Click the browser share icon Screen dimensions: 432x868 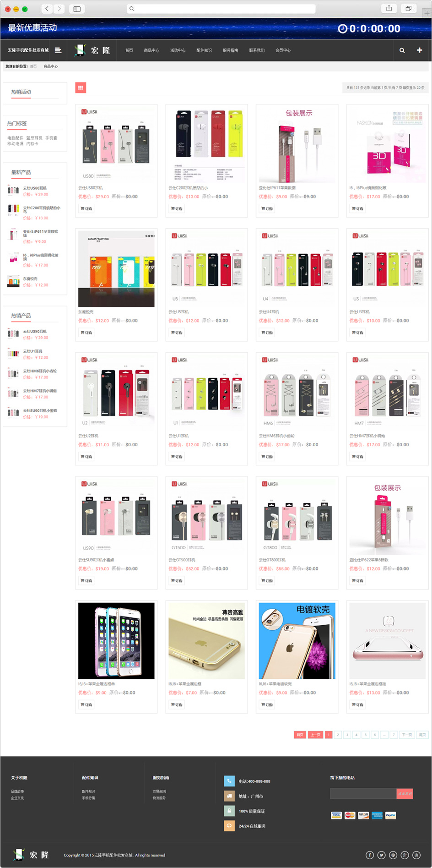pyautogui.click(x=389, y=8)
